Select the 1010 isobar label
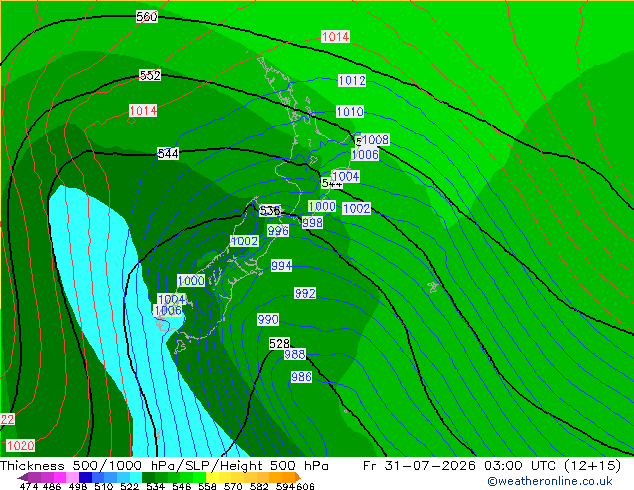The height and width of the screenshot is (490, 634). tap(350, 112)
